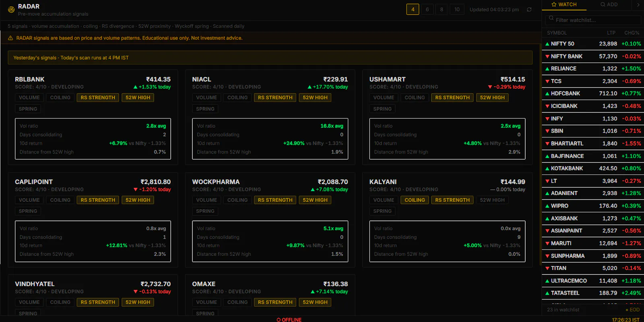Click the Filter watchlist input field
The width and height of the screenshot is (644, 322).
(x=593, y=20)
